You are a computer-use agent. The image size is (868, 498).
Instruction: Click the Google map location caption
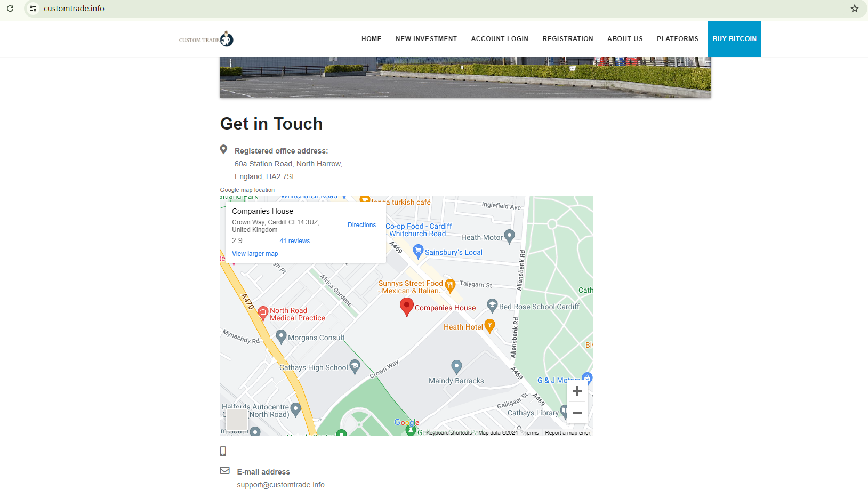[x=247, y=190]
